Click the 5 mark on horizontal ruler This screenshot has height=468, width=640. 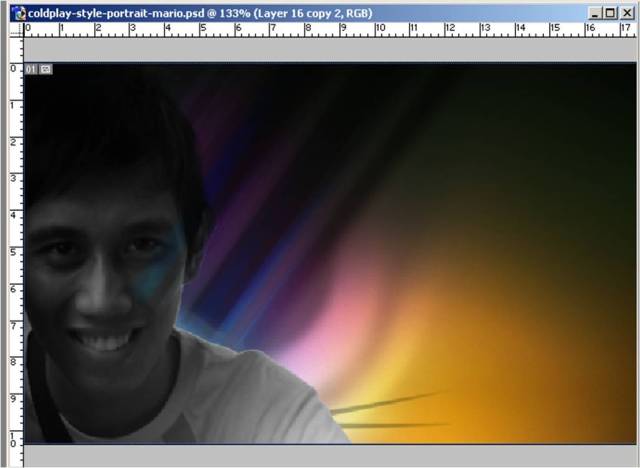[204, 30]
